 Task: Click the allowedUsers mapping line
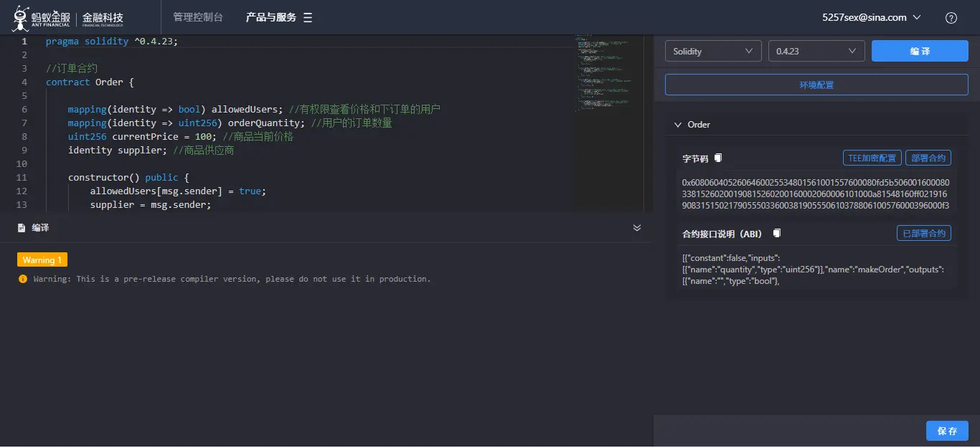(x=254, y=110)
